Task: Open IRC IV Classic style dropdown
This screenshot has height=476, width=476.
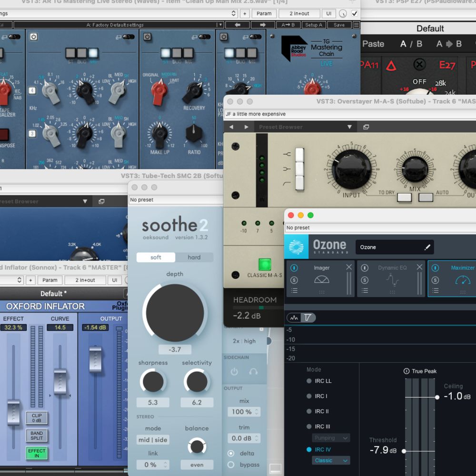Action: coord(331,460)
